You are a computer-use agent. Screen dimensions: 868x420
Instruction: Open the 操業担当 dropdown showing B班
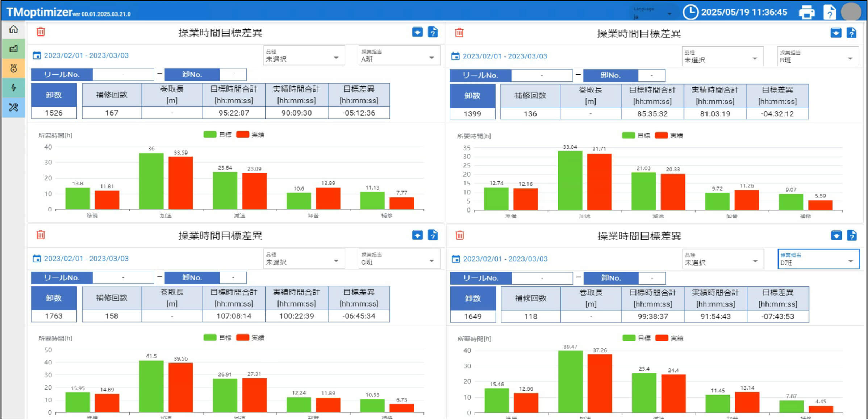tap(817, 56)
